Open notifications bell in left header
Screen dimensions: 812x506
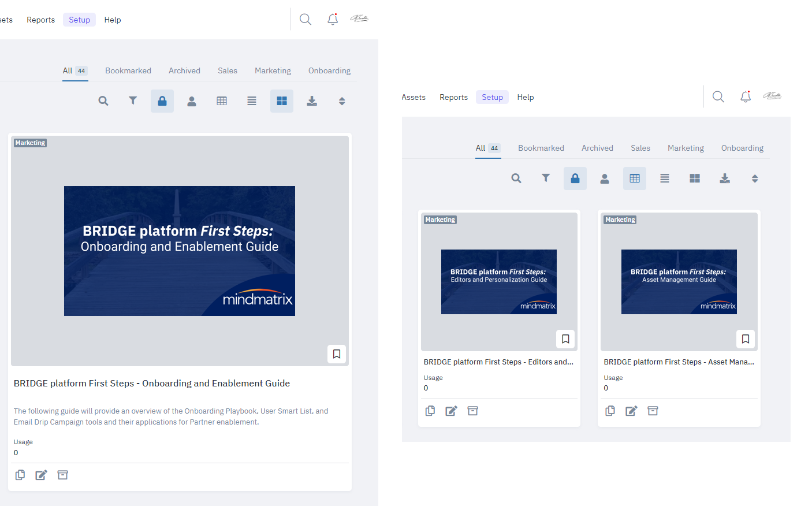(333, 19)
